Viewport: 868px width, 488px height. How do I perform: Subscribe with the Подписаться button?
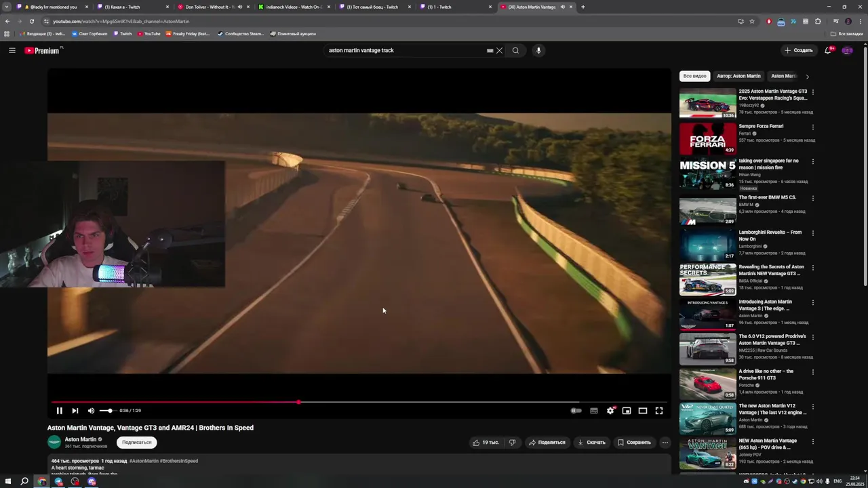coord(137,443)
